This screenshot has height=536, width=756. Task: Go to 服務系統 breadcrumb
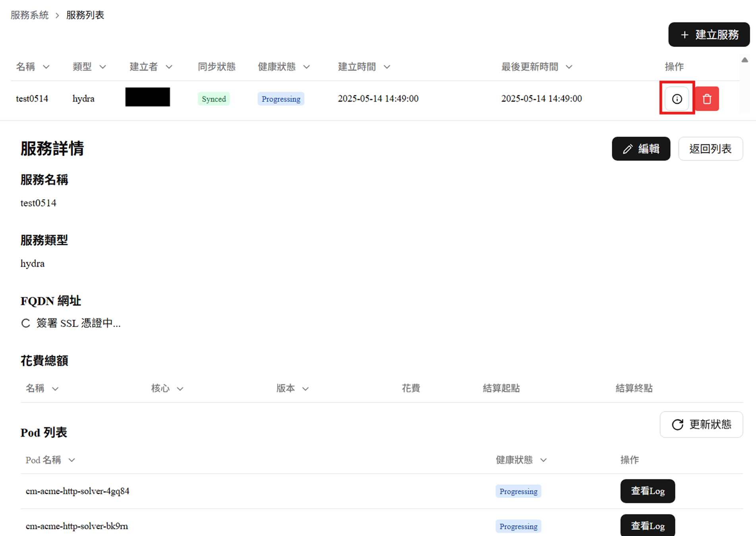click(29, 15)
